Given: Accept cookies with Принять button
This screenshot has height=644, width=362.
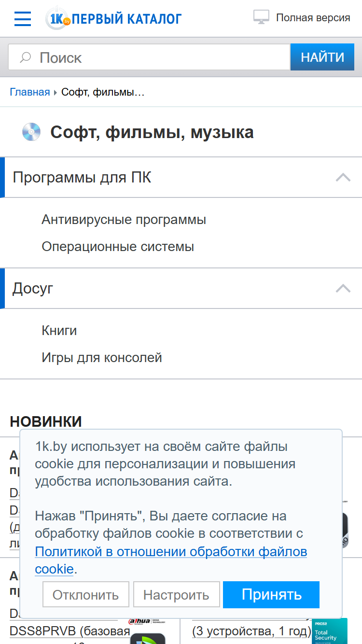Looking at the screenshot, I should [x=271, y=594].
